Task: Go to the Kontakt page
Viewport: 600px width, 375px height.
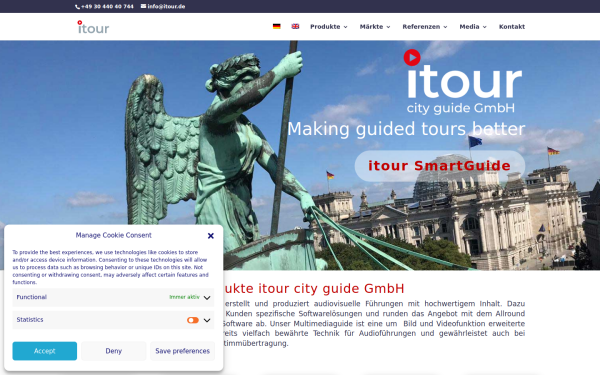Action: (x=512, y=26)
